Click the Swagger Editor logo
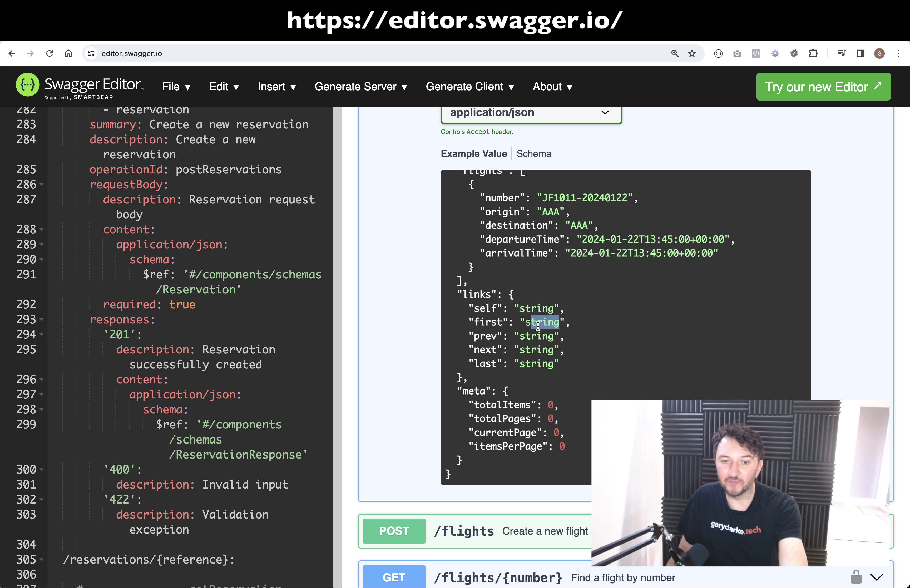 pos(80,86)
